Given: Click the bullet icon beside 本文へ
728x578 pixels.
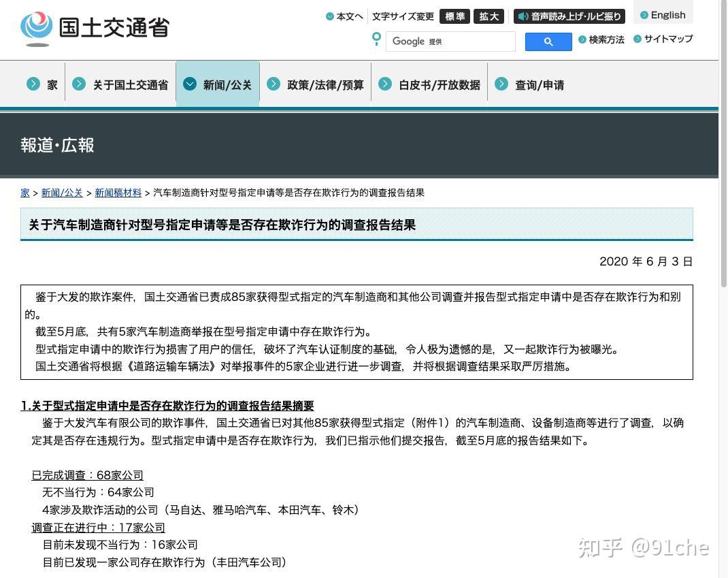Looking at the screenshot, I should [x=330, y=16].
